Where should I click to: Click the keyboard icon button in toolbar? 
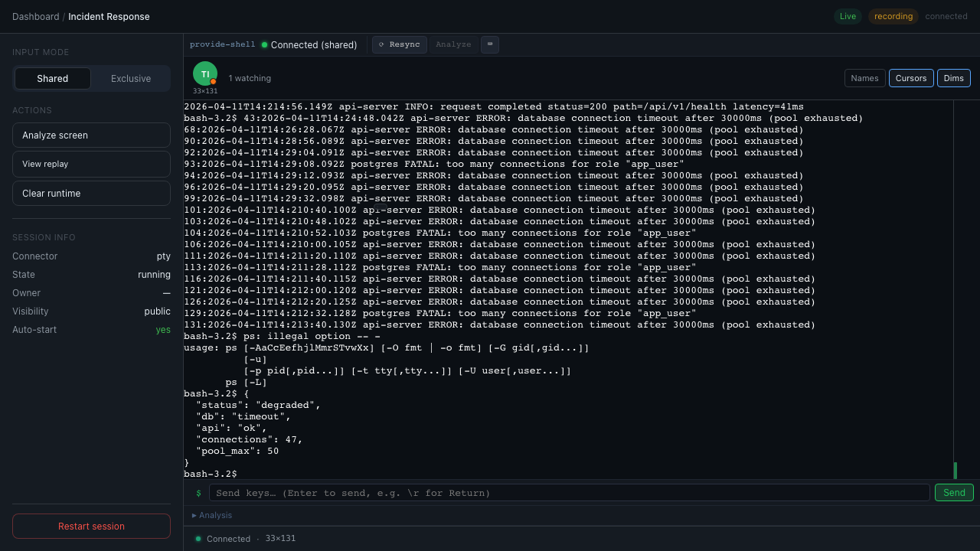[490, 44]
